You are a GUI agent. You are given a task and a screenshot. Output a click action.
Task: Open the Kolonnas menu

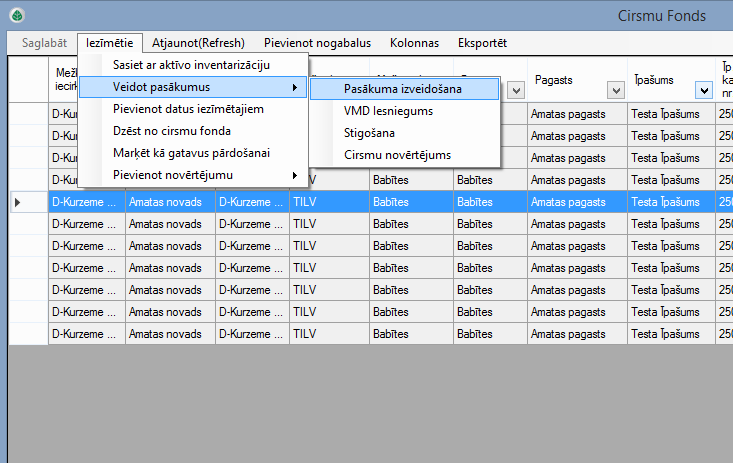[x=414, y=43]
